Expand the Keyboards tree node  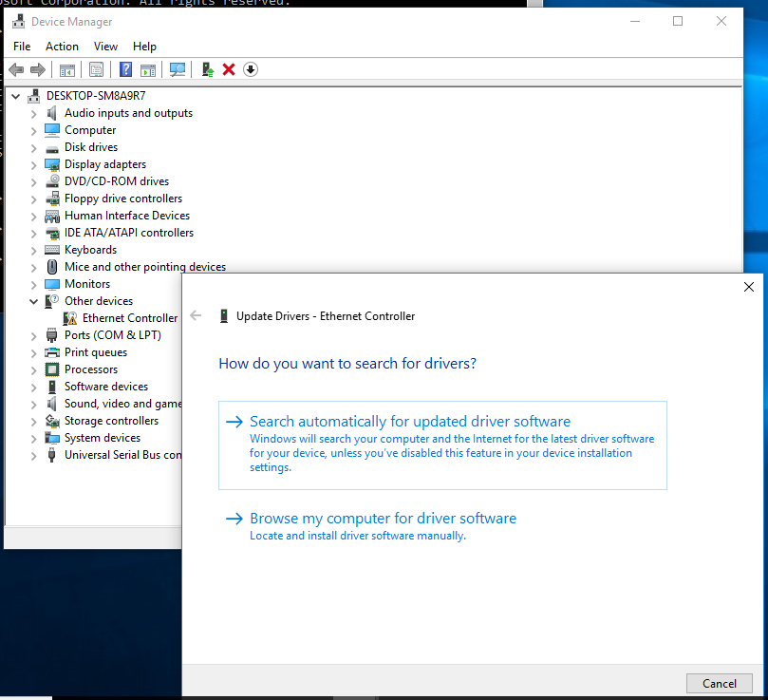(x=34, y=250)
